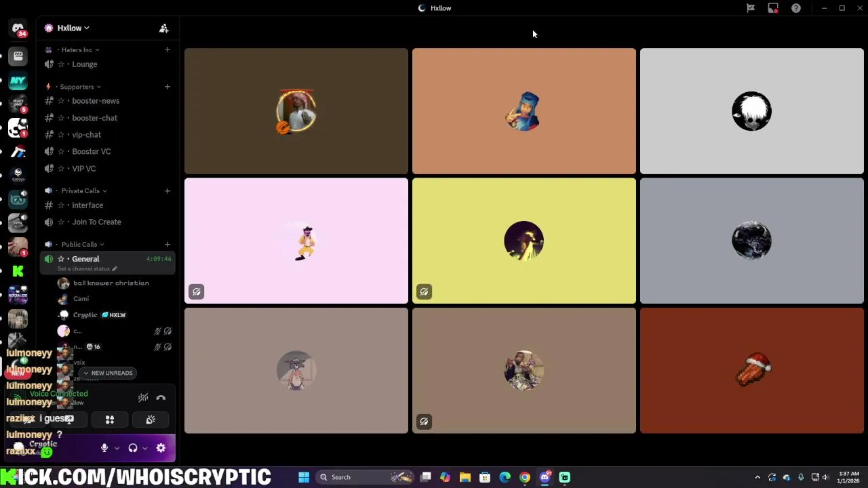Disconnect from voice with hang-up icon
The width and height of the screenshot is (868, 488).
(x=161, y=398)
